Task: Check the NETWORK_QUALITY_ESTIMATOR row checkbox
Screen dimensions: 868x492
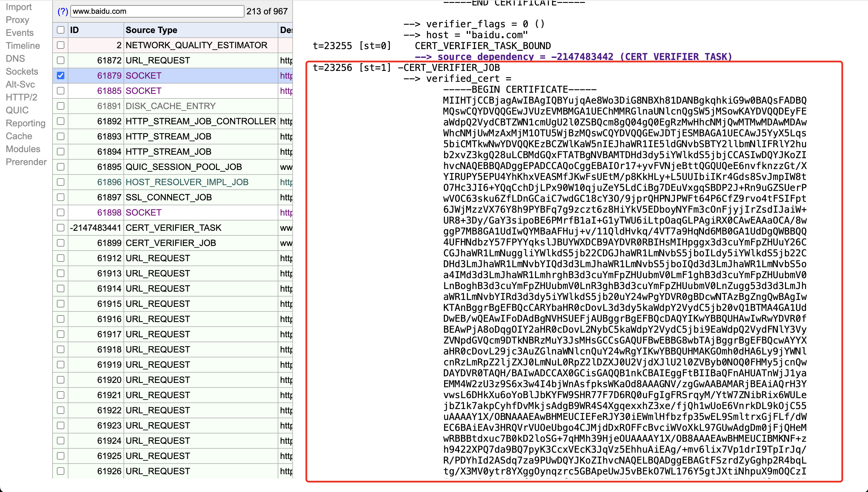Action: tap(61, 45)
